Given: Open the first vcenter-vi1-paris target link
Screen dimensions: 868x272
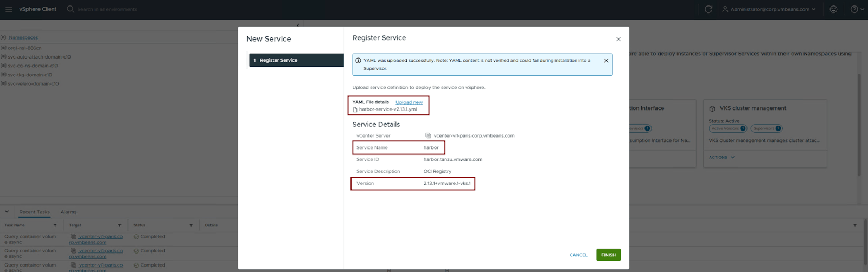Looking at the screenshot, I should coord(96,239).
